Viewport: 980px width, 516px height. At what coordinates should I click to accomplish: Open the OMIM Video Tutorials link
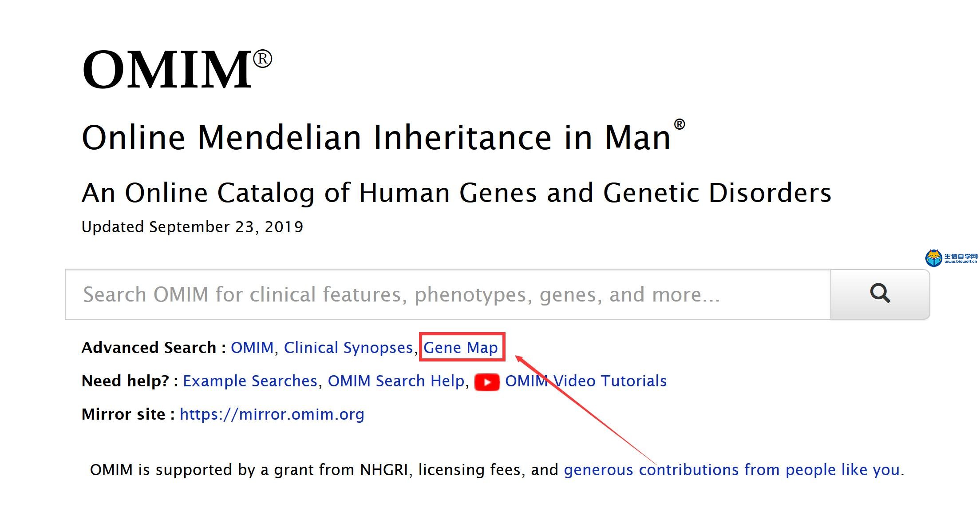coord(586,381)
